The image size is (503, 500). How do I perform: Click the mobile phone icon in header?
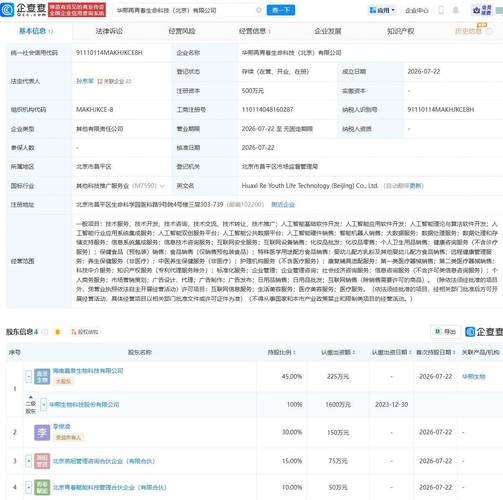[441, 10]
